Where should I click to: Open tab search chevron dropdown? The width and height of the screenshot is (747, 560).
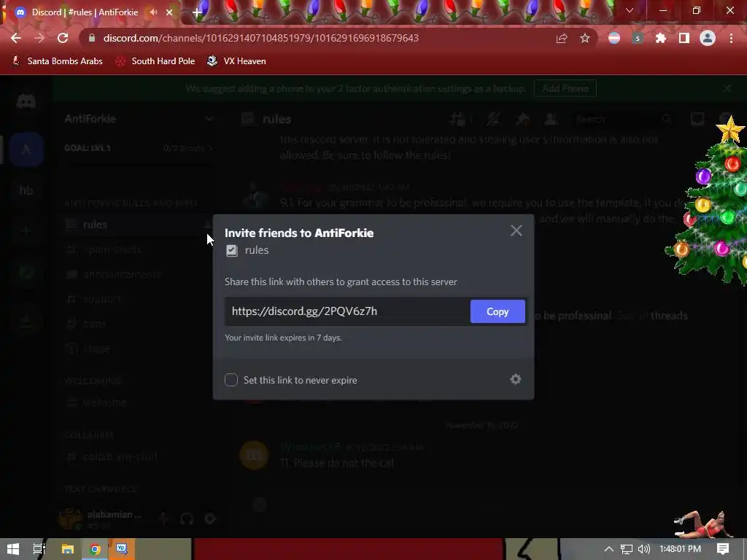[x=630, y=10]
